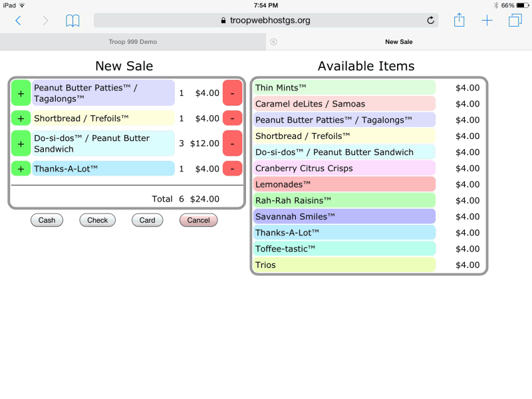
Task: Open the Safari share sheet icon
Action: click(x=459, y=20)
